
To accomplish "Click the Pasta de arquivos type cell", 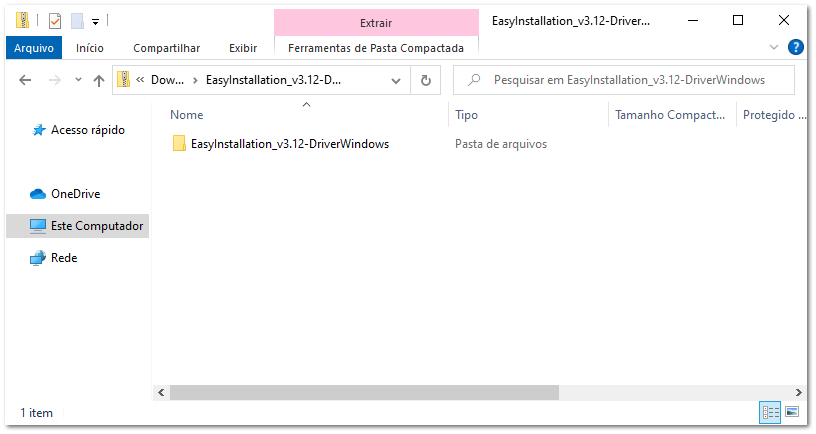I will click(501, 144).
